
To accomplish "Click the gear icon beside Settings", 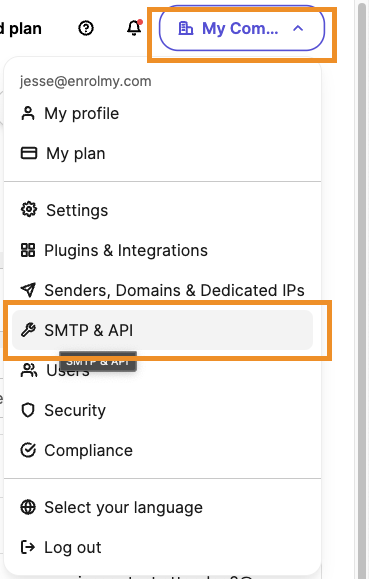I will tap(28, 209).
